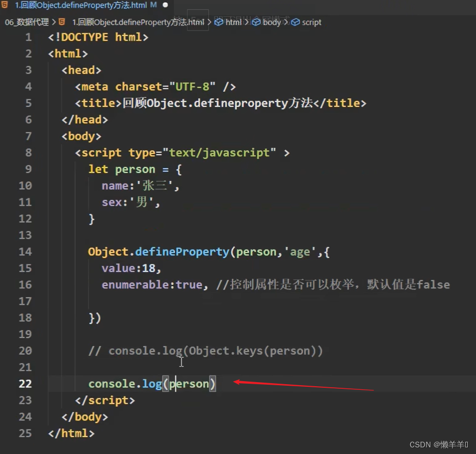Expand chevron after 06_数据代理 breadcrumb
The width and height of the screenshot is (476, 454).
tap(54, 22)
